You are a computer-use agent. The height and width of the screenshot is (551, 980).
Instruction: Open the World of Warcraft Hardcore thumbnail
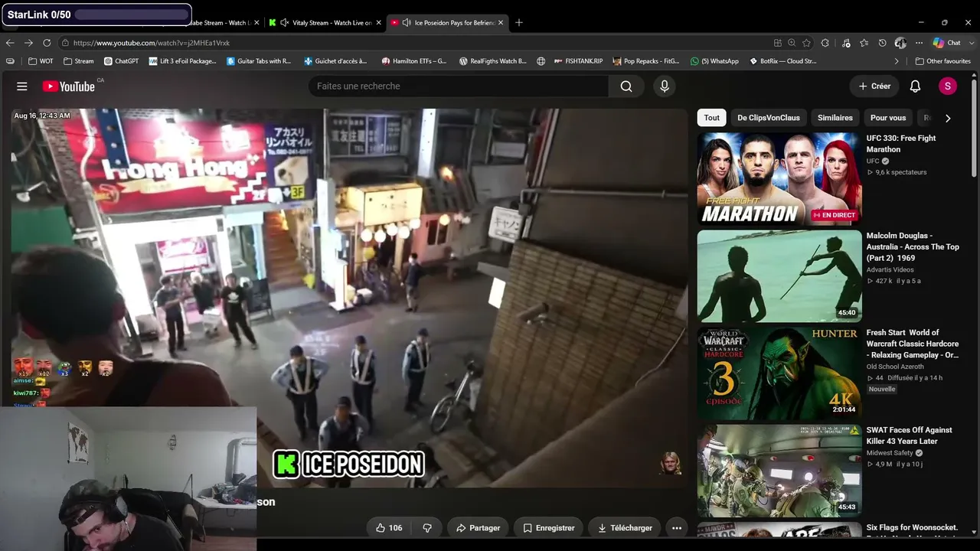[x=779, y=373]
